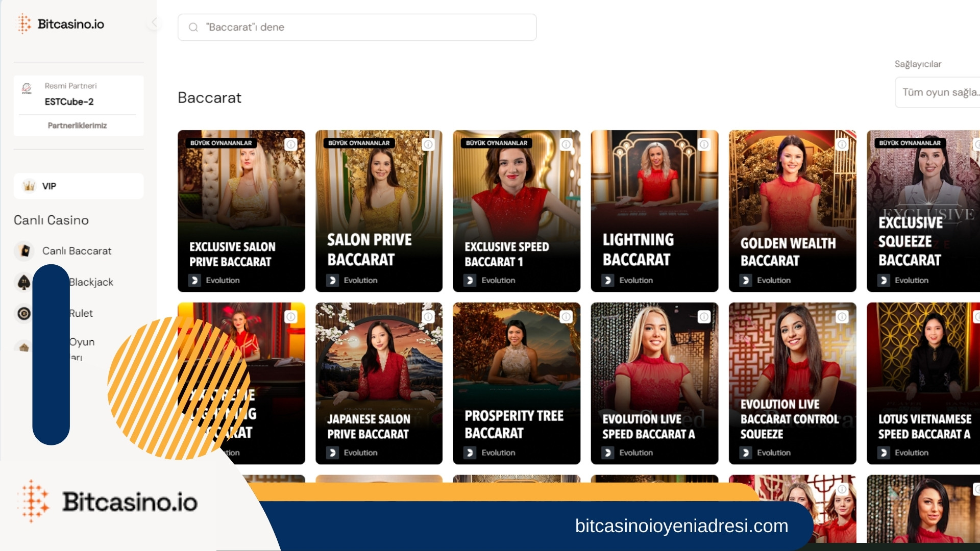980x551 pixels.
Task: Select Blackjack in sidebar
Action: pos(91,282)
